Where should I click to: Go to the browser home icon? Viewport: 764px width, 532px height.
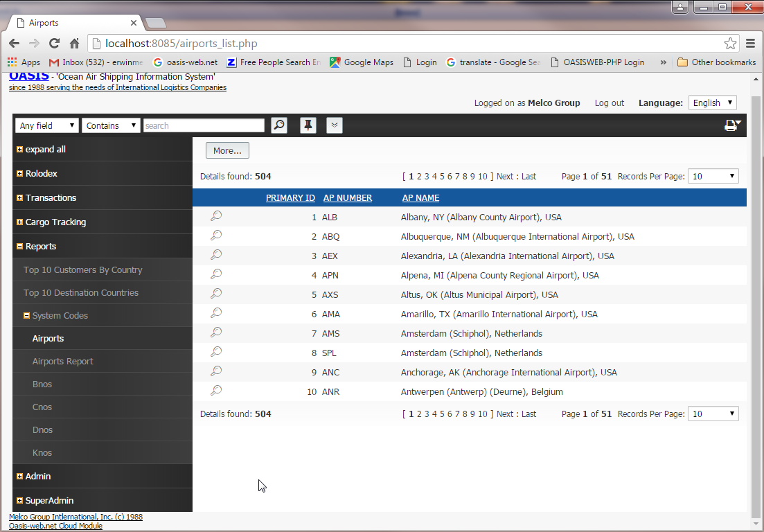point(74,44)
